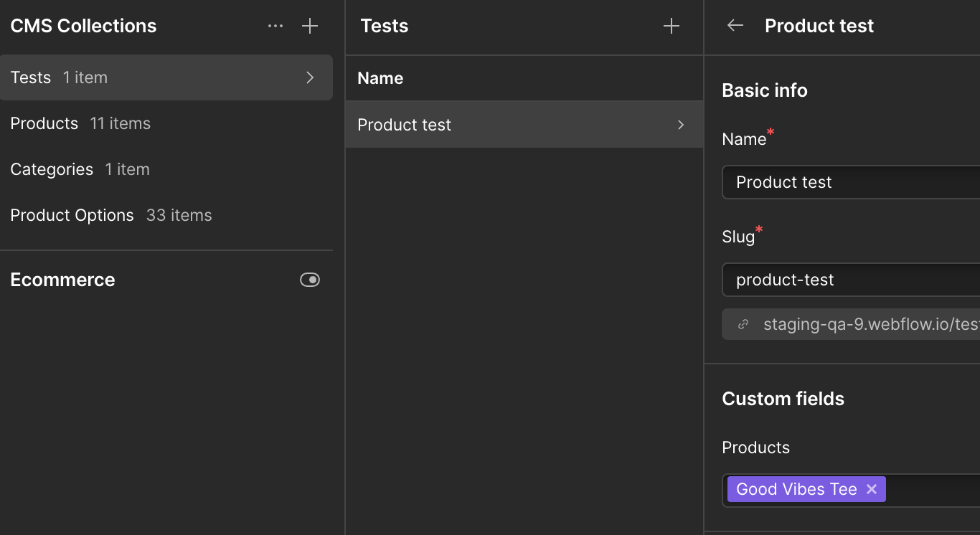The image size is (980, 535).
Task: Go back from Product test editor
Action: point(735,26)
